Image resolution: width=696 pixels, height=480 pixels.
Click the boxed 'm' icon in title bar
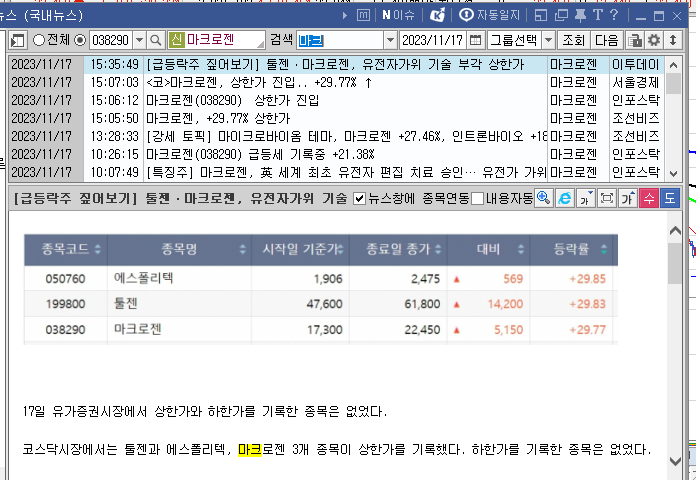[x=363, y=16]
